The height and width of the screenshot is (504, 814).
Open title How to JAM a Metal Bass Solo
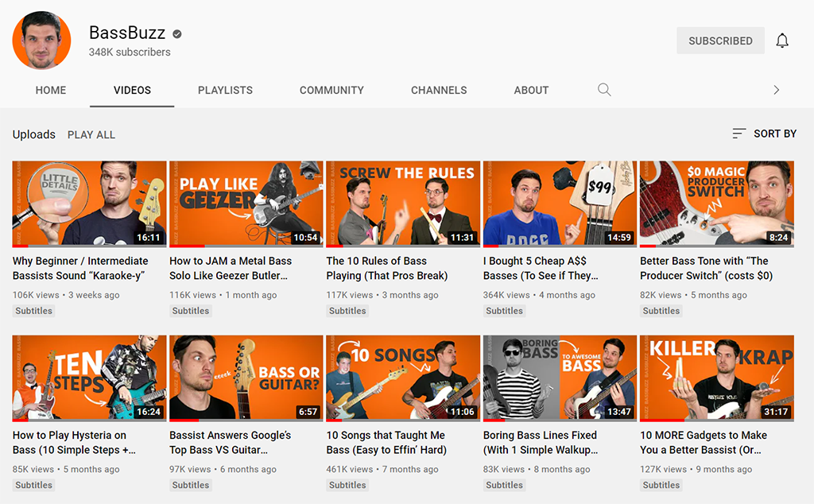coord(231,269)
